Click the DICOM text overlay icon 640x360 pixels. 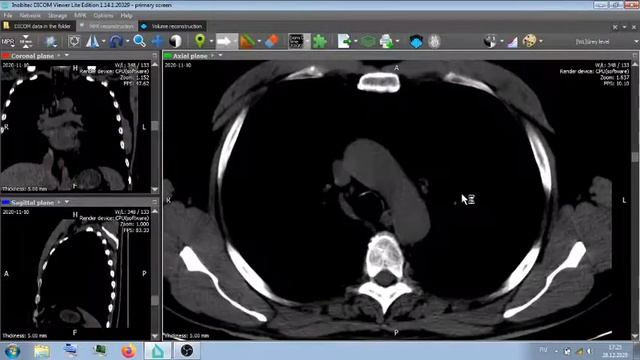296,41
